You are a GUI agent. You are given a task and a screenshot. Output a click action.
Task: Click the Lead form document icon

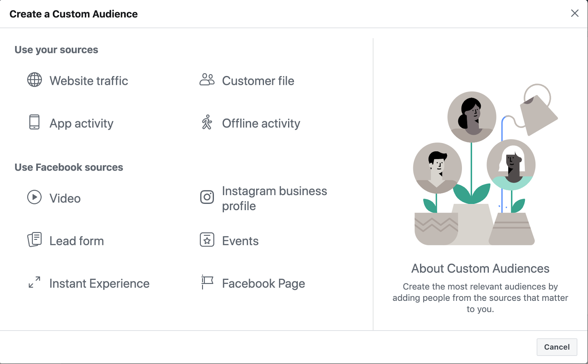tap(35, 239)
